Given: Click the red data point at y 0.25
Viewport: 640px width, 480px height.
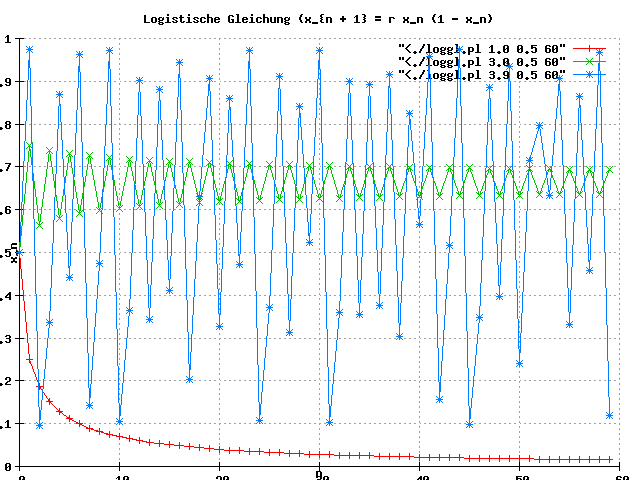Looking at the screenshot, I should coord(30,360).
